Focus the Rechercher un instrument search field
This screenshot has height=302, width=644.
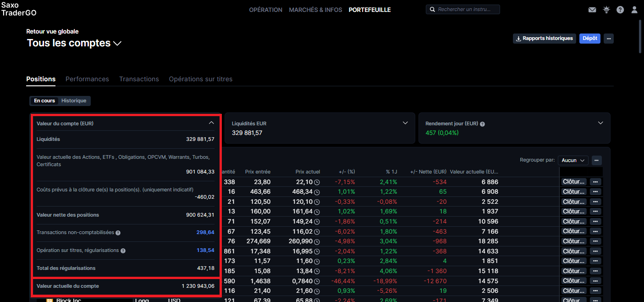pyautogui.click(x=463, y=9)
